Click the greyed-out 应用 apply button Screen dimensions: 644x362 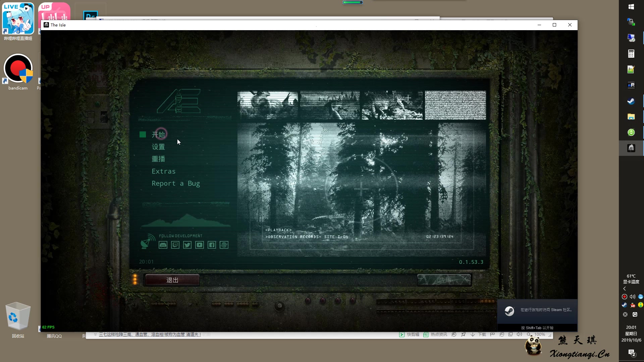444,280
